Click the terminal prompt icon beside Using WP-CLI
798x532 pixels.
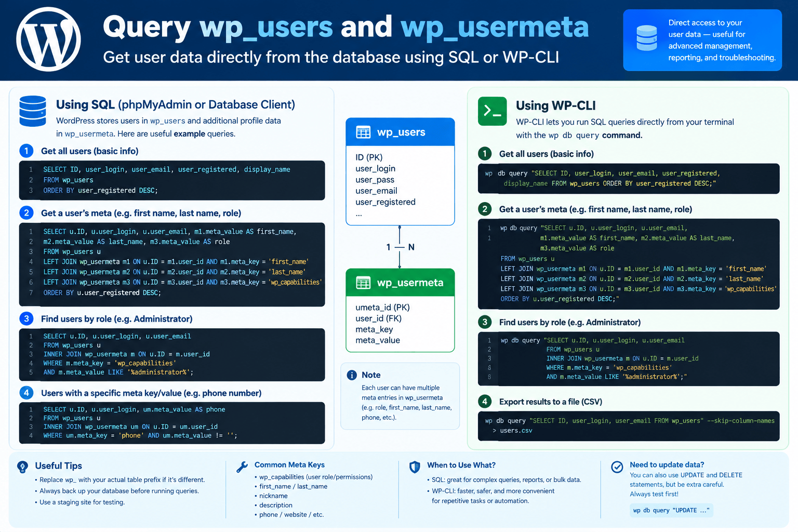coord(492,111)
